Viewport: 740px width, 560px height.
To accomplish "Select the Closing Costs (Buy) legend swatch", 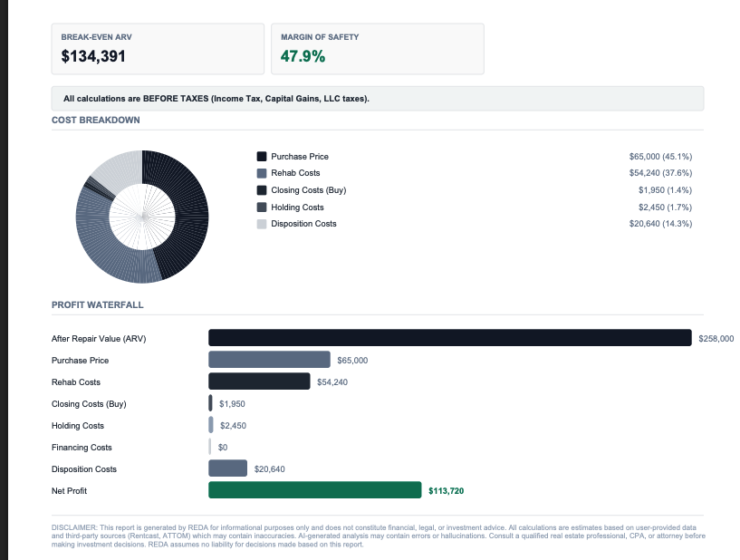I will pyautogui.click(x=262, y=190).
